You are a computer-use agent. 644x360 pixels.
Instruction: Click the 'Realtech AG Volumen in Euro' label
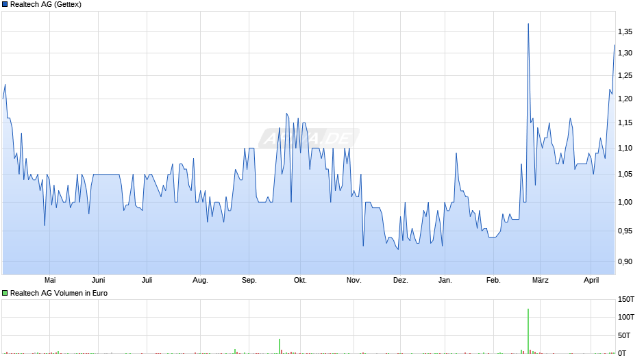pyautogui.click(x=59, y=293)
